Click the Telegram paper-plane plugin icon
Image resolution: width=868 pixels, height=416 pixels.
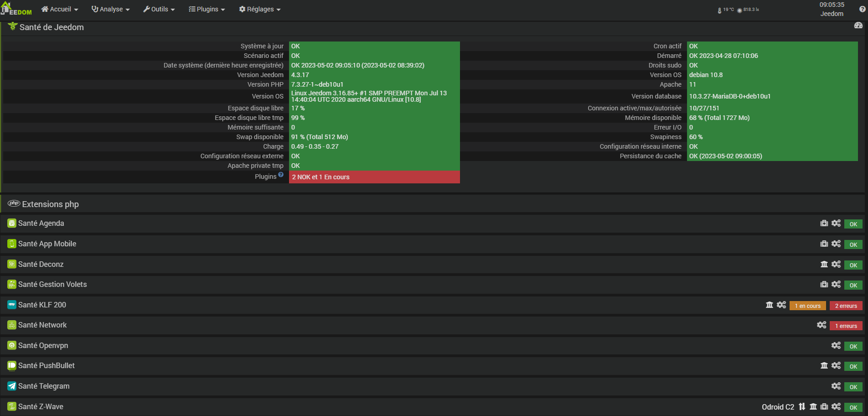point(12,386)
